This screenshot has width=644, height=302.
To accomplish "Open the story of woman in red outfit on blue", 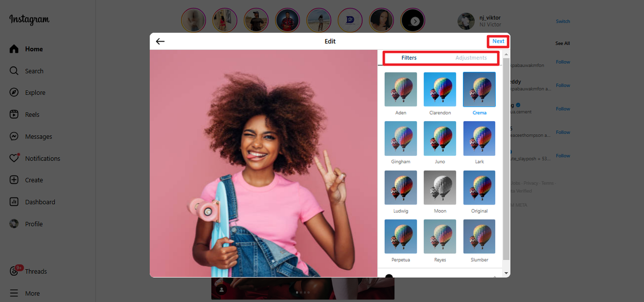I will [288, 20].
